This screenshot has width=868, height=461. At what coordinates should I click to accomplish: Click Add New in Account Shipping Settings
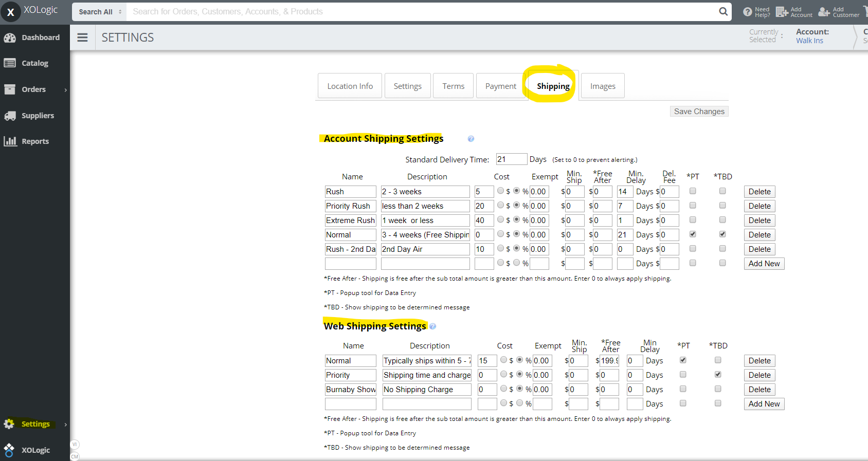(x=764, y=264)
